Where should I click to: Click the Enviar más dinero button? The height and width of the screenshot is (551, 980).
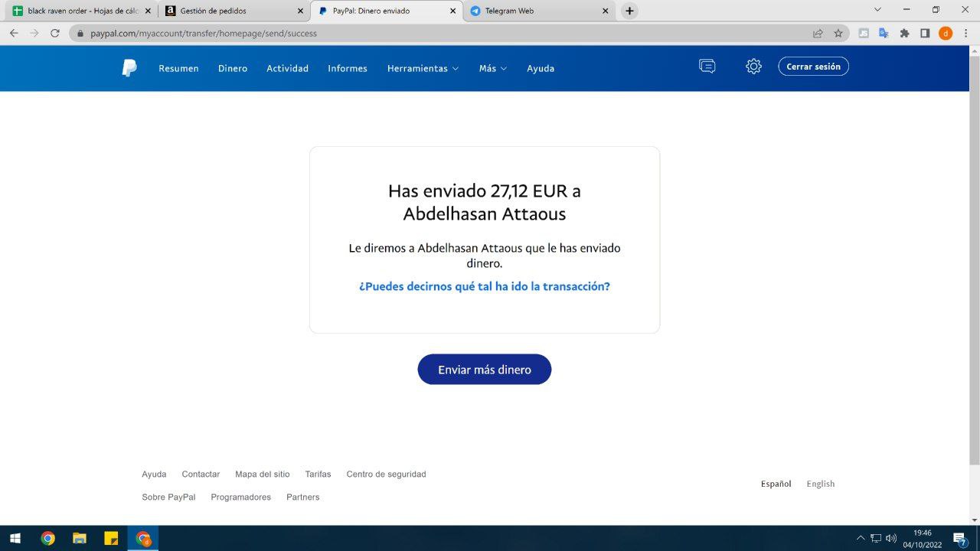coord(484,370)
